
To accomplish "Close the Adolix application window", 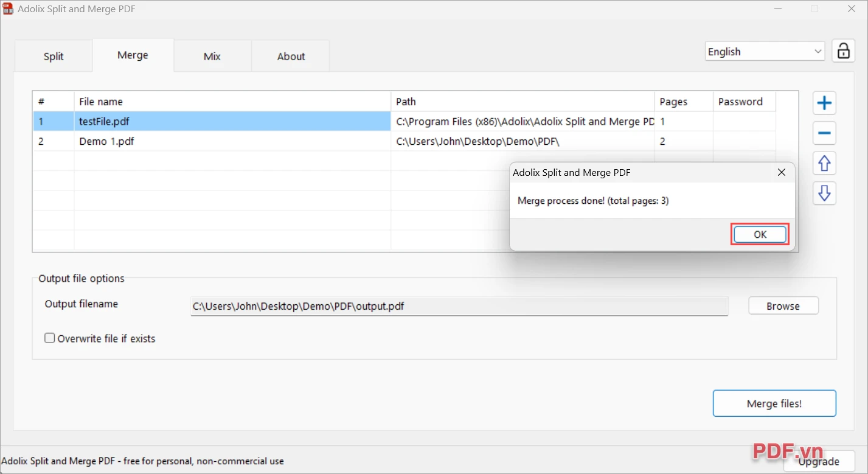I will coord(852,9).
